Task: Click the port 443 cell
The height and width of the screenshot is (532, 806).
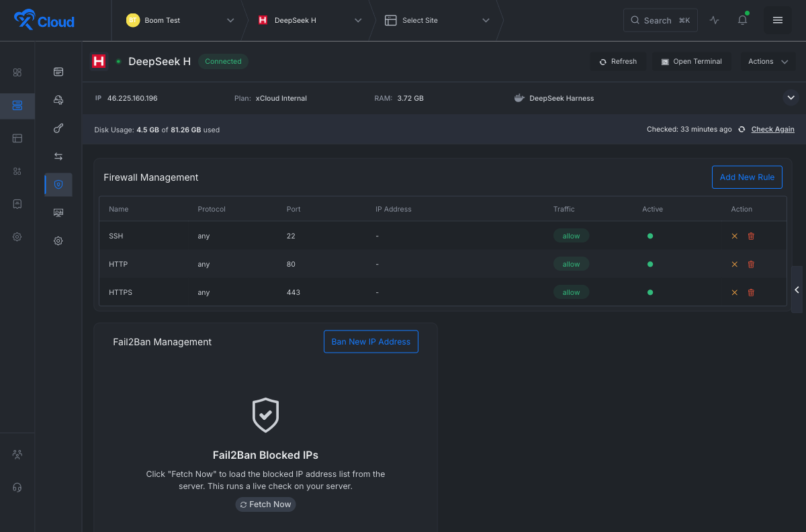Action: (x=294, y=293)
